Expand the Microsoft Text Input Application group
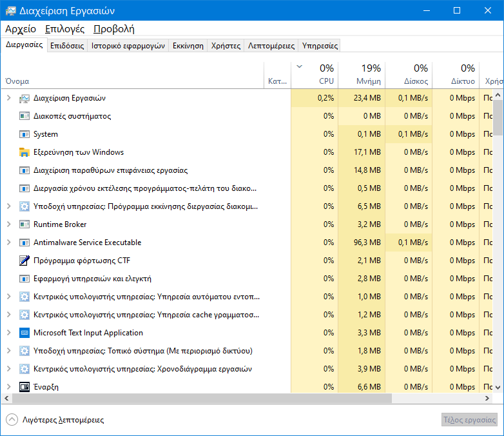Image resolution: width=504 pixels, height=436 pixels. [8, 333]
